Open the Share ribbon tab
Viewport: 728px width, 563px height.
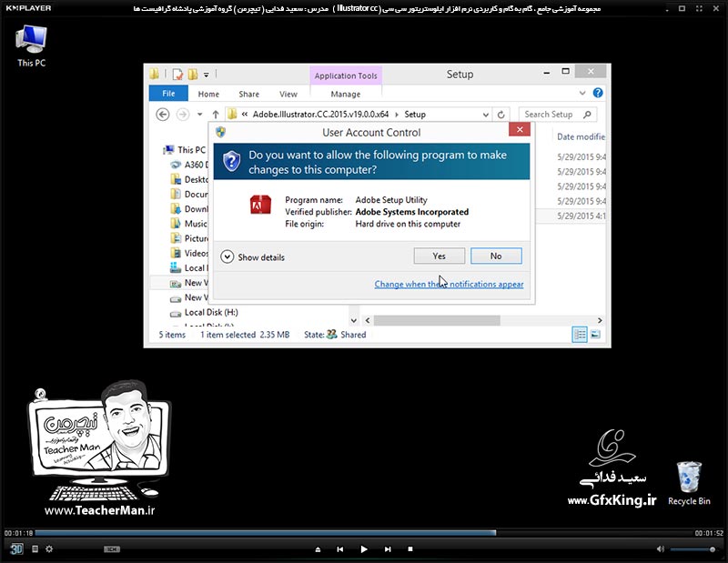[x=248, y=95]
